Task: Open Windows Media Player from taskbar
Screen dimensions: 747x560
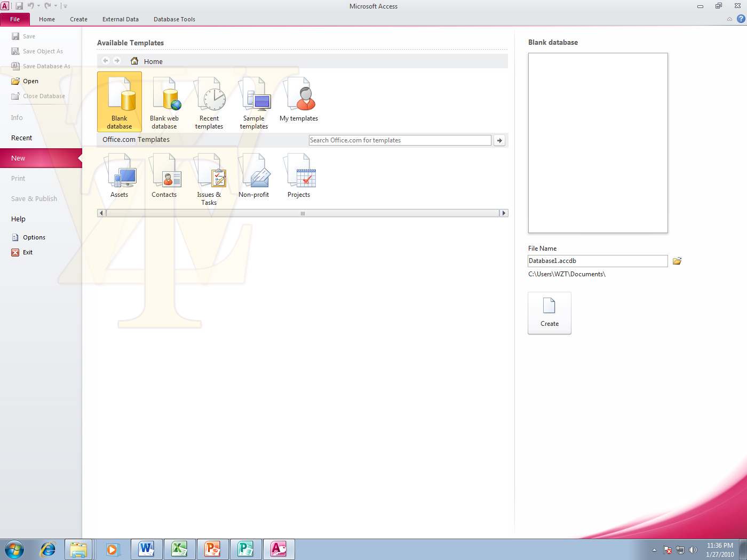Action: click(112, 549)
